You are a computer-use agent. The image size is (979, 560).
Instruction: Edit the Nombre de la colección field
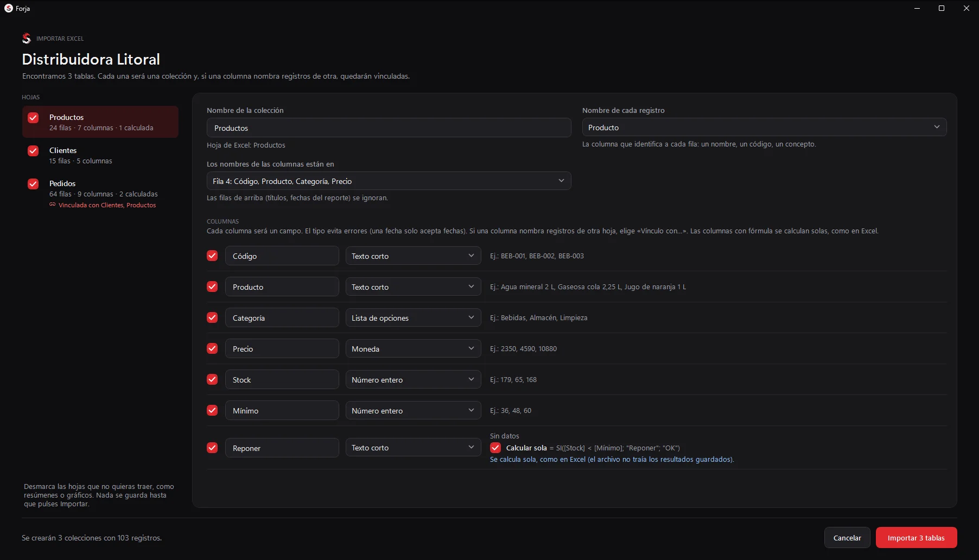pos(389,128)
